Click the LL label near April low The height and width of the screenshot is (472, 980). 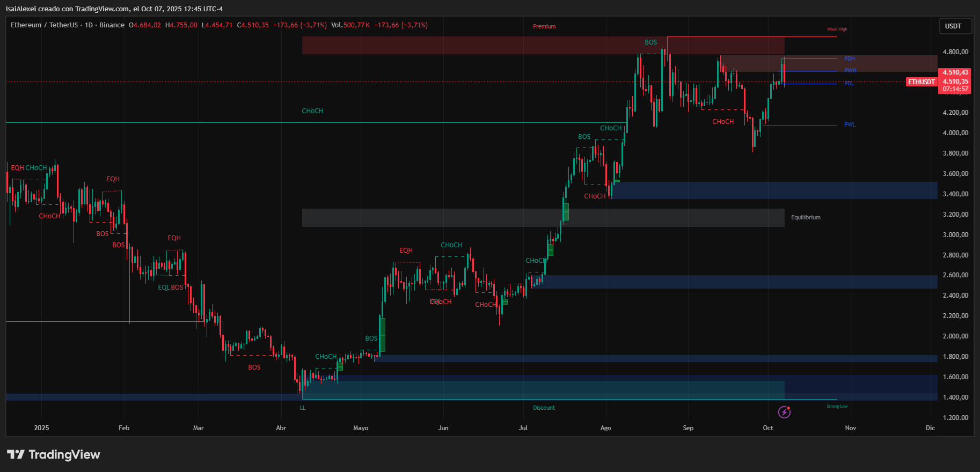click(303, 408)
